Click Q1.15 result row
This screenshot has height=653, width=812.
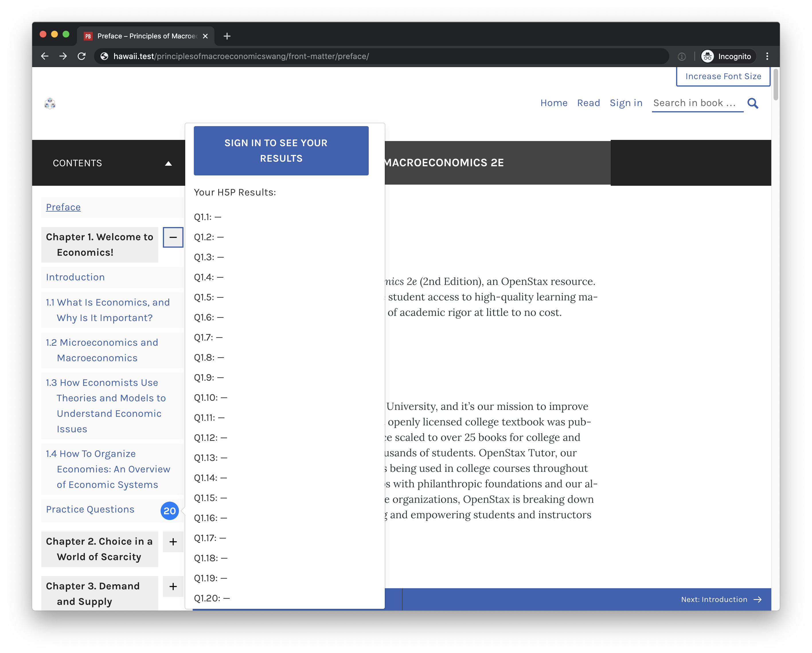coord(210,498)
